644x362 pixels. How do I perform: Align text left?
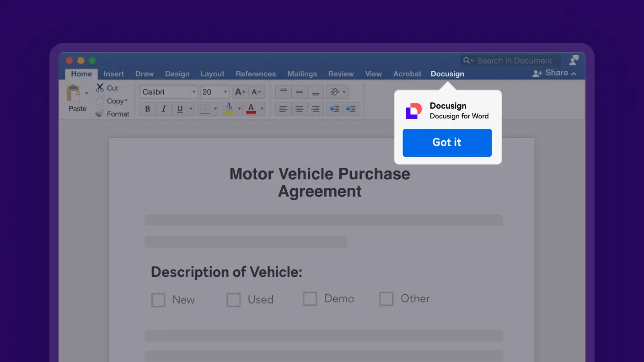pyautogui.click(x=283, y=109)
